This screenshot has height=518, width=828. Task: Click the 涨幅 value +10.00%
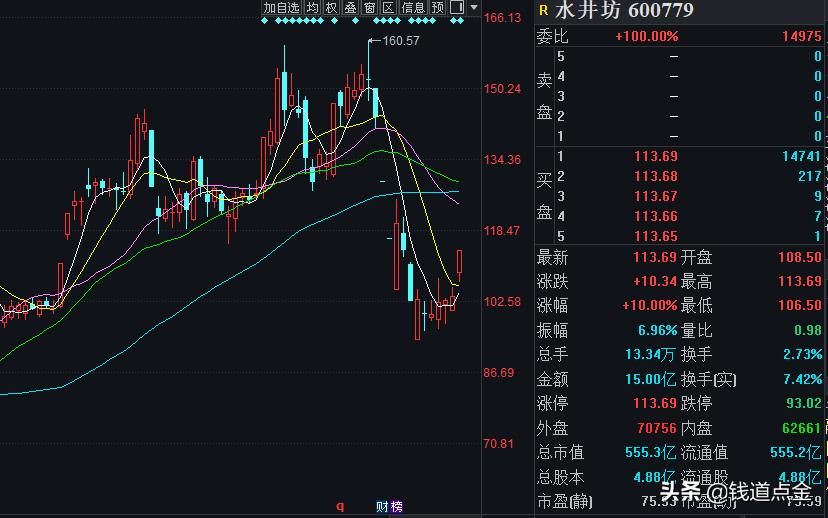pyautogui.click(x=650, y=306)
